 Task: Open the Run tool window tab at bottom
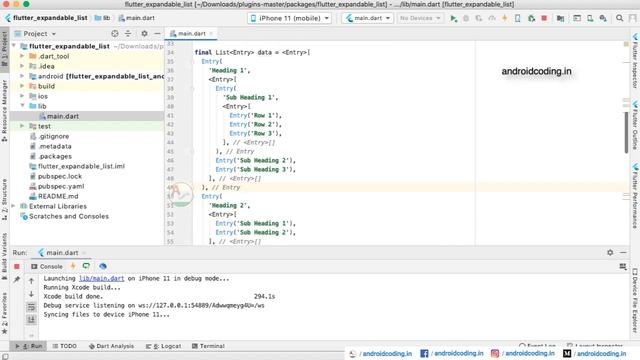pos(29,346)
